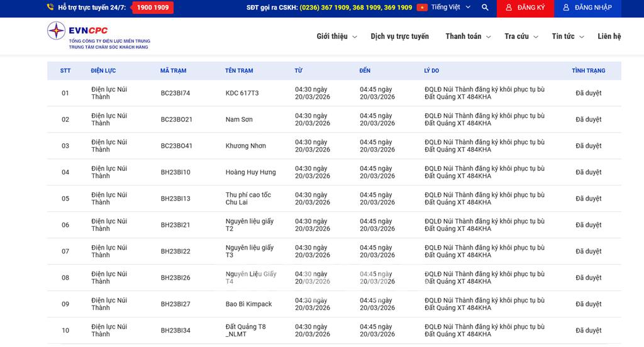Viewport: 644px width, 347px height.
Task: Open the Liên hệ page
Action: pyautogui.click(x=609, y=36)
